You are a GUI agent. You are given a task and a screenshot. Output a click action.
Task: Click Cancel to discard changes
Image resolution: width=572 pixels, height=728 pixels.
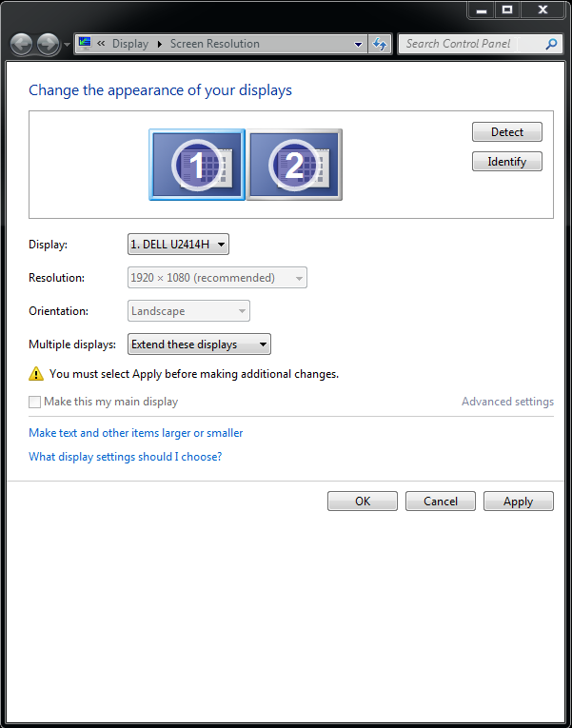(x=441, y=502)
